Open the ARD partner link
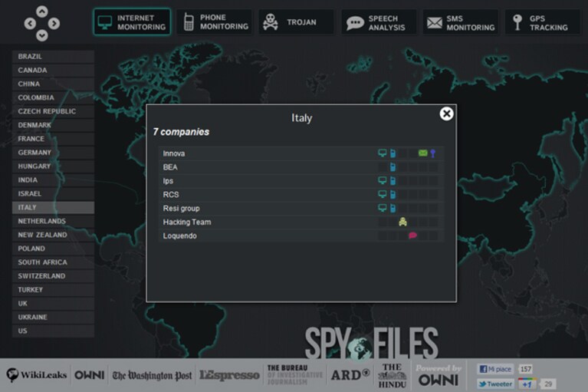 (350, 375)
